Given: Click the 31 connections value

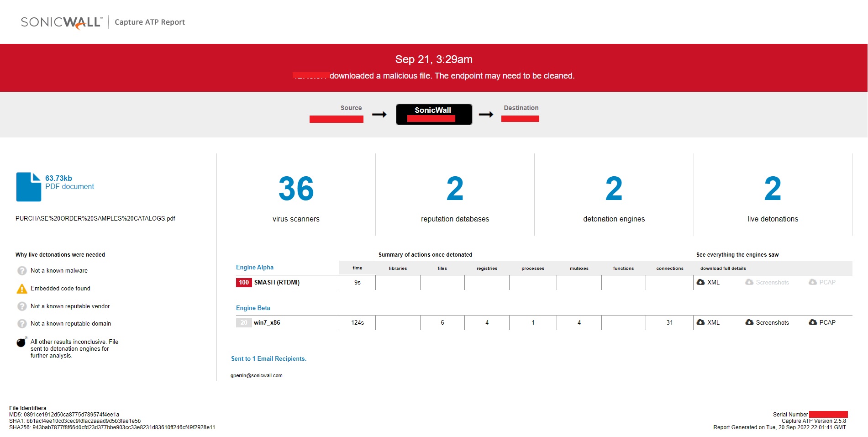Looking at the screenshot, I should tap(669, 323).
